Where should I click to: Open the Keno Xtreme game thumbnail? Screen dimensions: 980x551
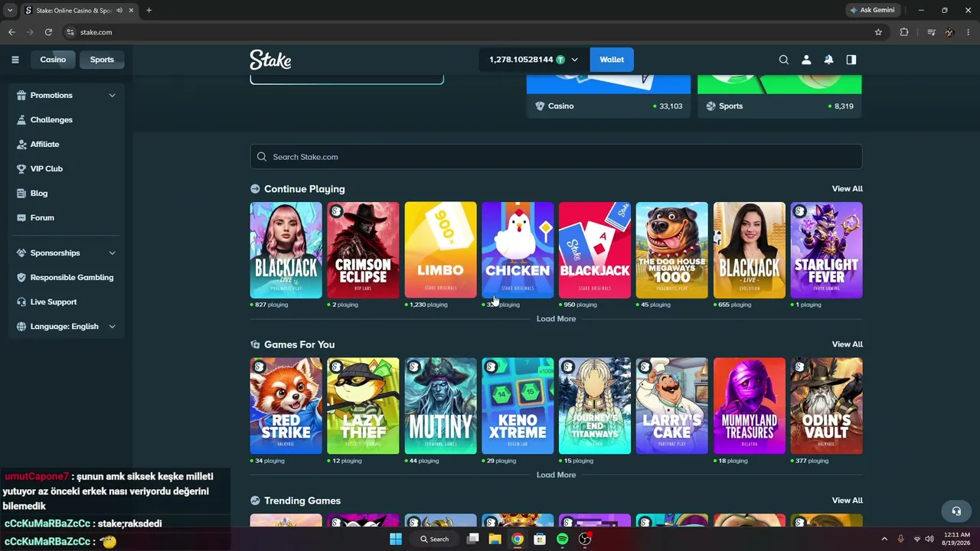(518, 406)
